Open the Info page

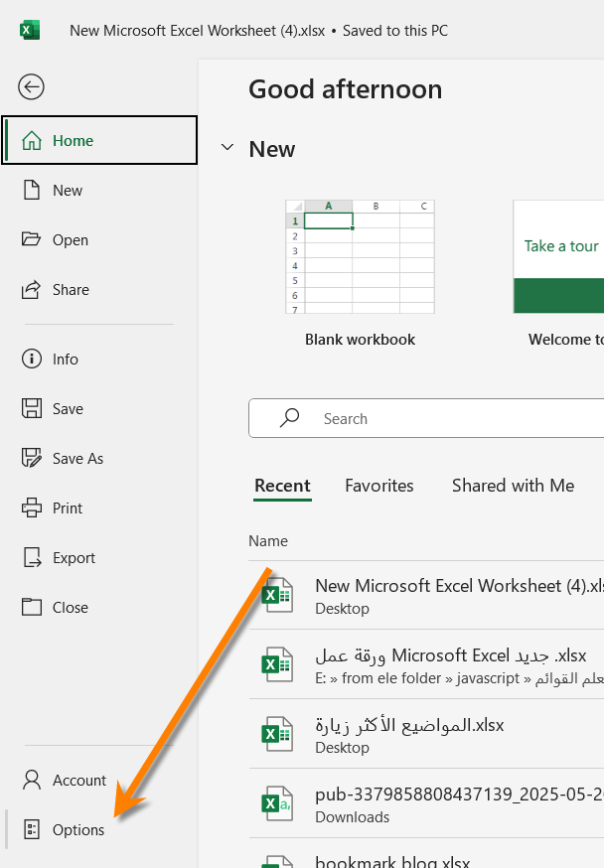[99, 359]
